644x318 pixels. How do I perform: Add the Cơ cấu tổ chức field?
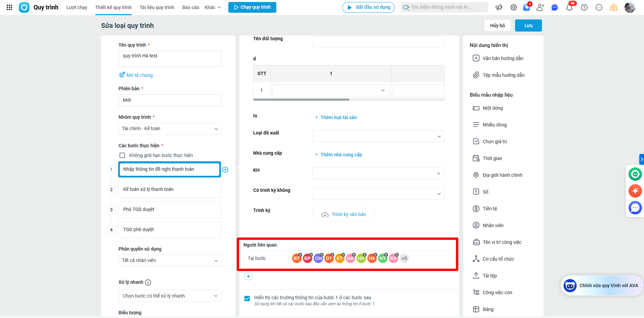(x=494, y=259)
